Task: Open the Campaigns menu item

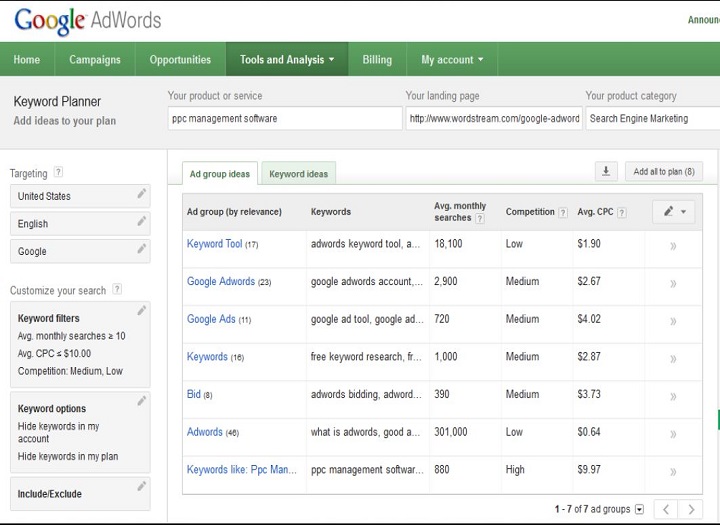Action: pyautogui.click(x=95, y=59)
